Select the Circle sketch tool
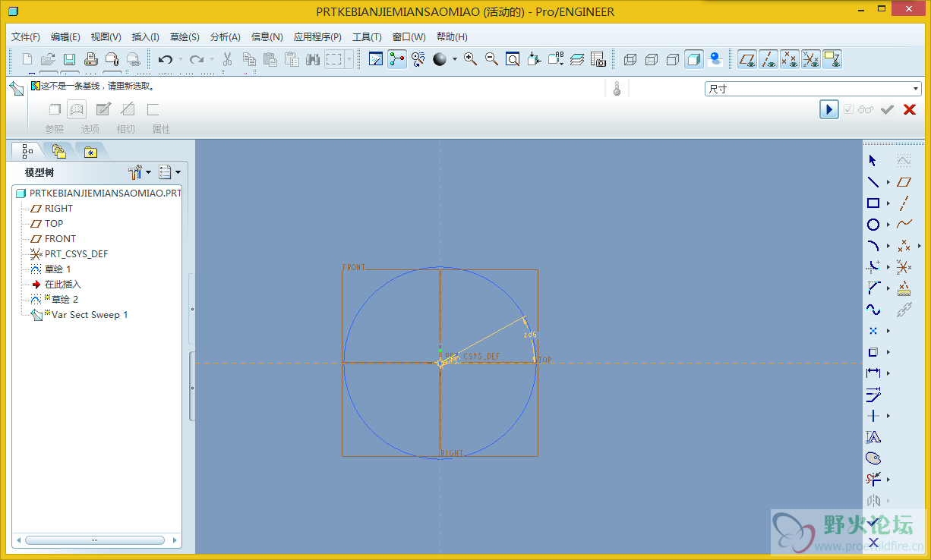Image resolution: width=931 pixels, height=560 pixels. click(x=873, y=225)
